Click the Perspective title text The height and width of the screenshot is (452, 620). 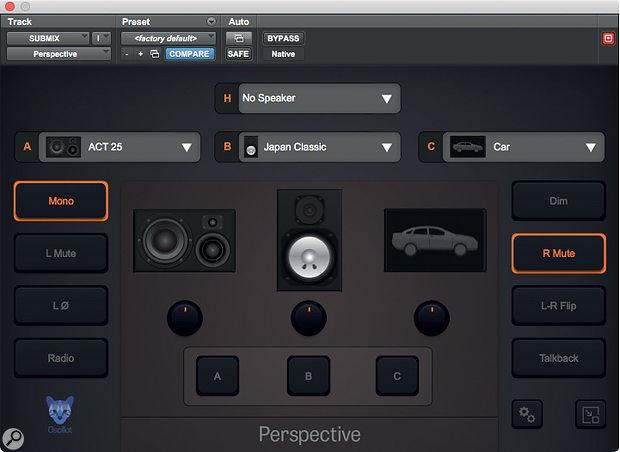tap(310, 435)
